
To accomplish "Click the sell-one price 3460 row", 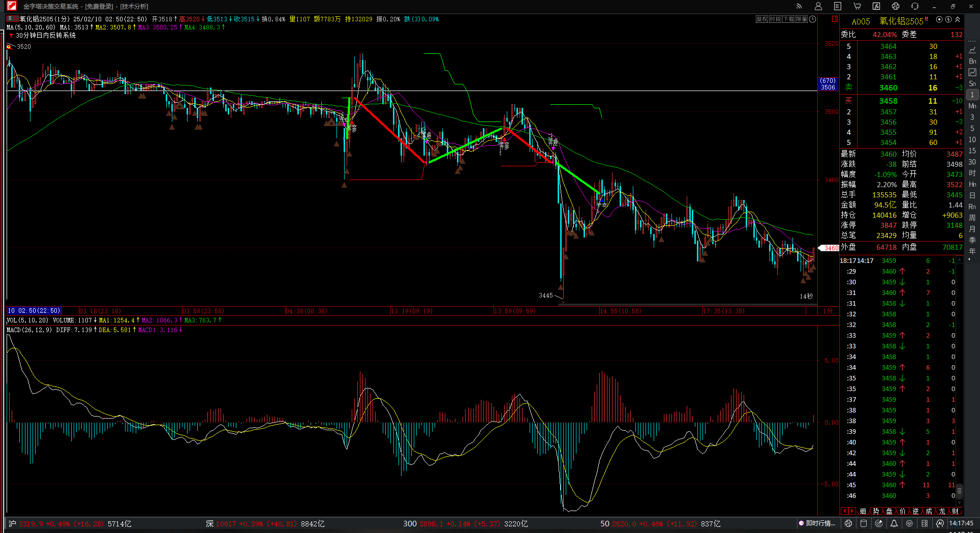I will pos(902,87).
